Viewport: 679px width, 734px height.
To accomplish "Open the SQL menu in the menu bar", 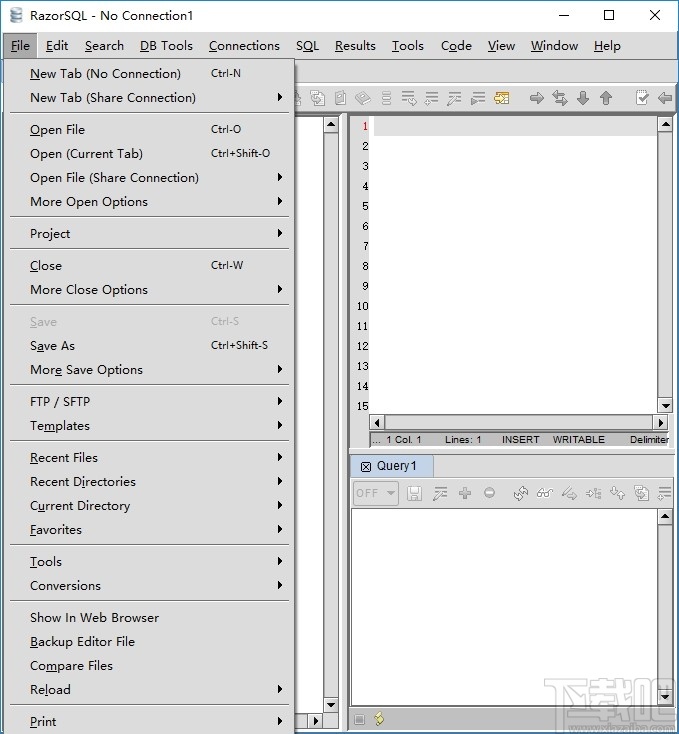I will (x=307, y=46).
